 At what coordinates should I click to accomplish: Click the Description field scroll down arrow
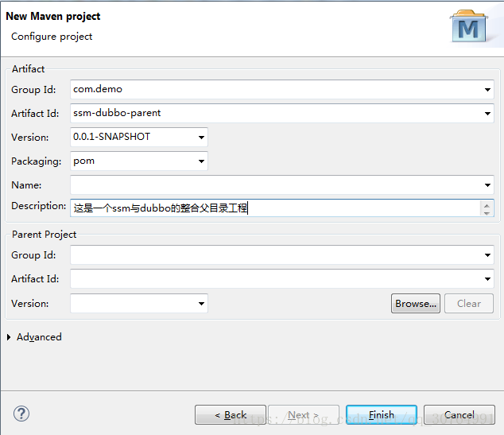click(487, 213)
